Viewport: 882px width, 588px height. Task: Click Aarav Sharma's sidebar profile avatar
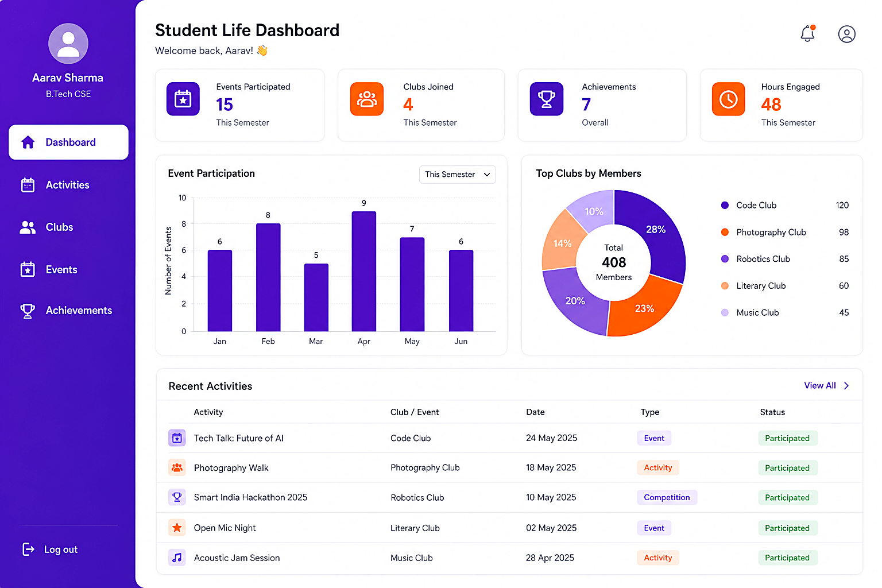click(x=68, y=44)
